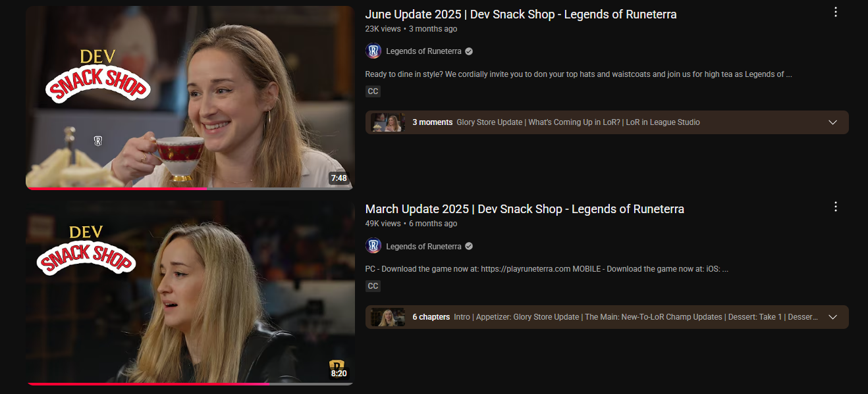
Task: Click the 6 chapters label
Action: pos(431,317)
